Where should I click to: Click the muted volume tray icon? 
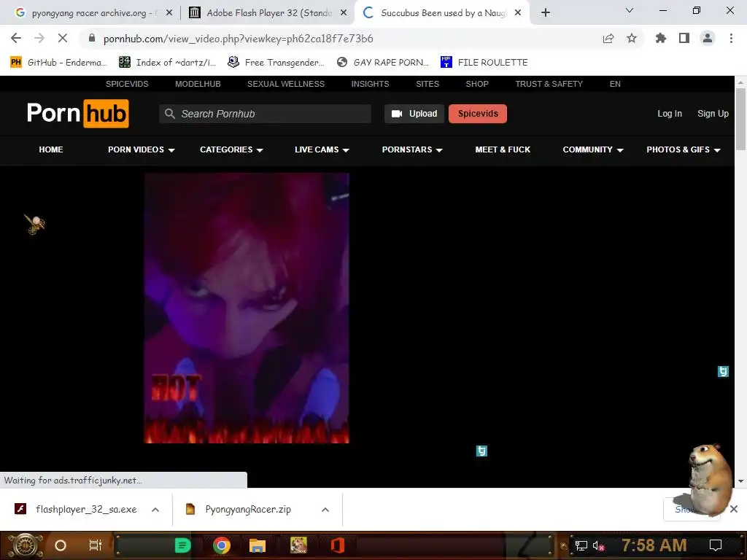click(598, 545)
